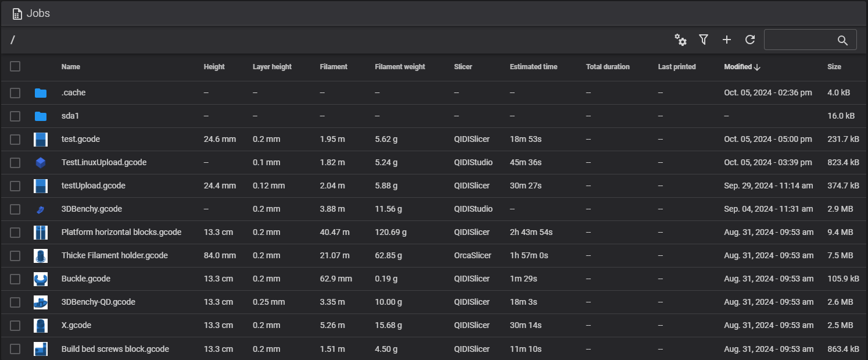This screenshot has height=360, width=868.
Task: Toggle the select-all checkbox in header
Action: click(15, 67)
